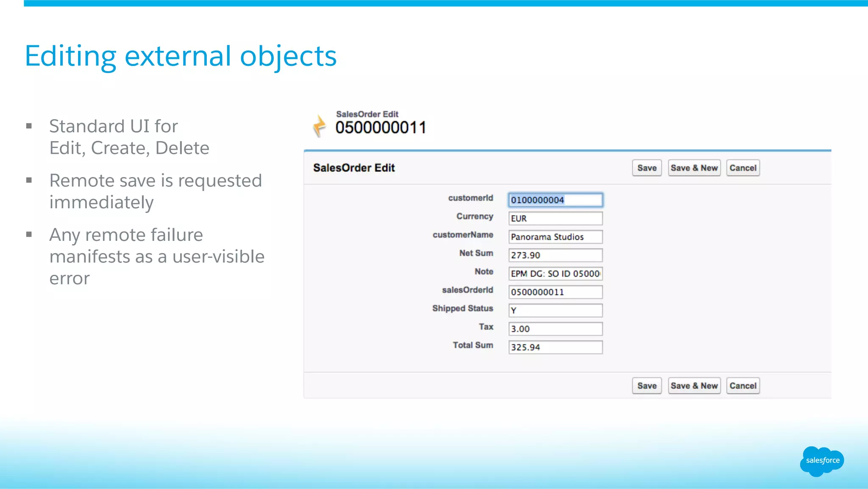Click the Shipped Status field
The image size is (868, 489).
point(555,310)
